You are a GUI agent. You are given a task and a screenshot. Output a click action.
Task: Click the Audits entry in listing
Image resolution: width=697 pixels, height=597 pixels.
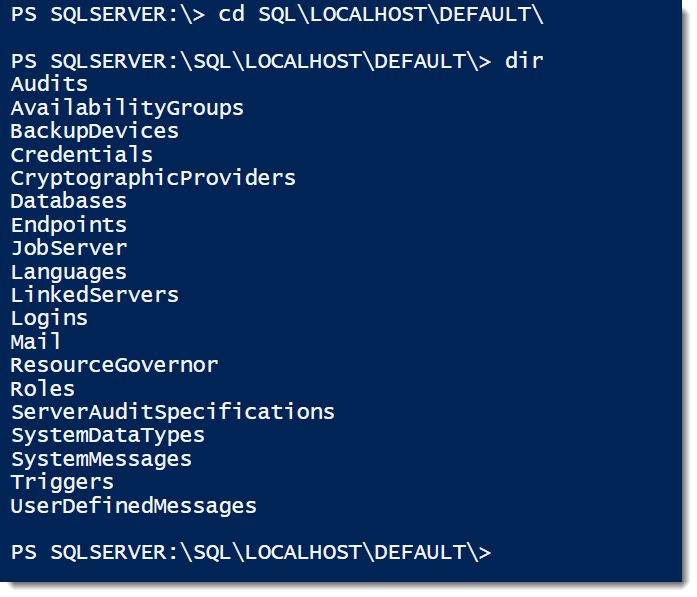coord(49,84)
